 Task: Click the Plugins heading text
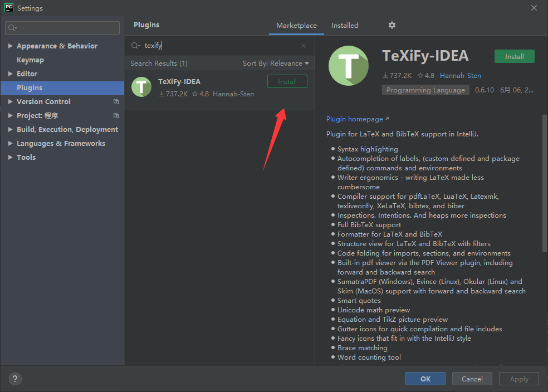point(146,25)
